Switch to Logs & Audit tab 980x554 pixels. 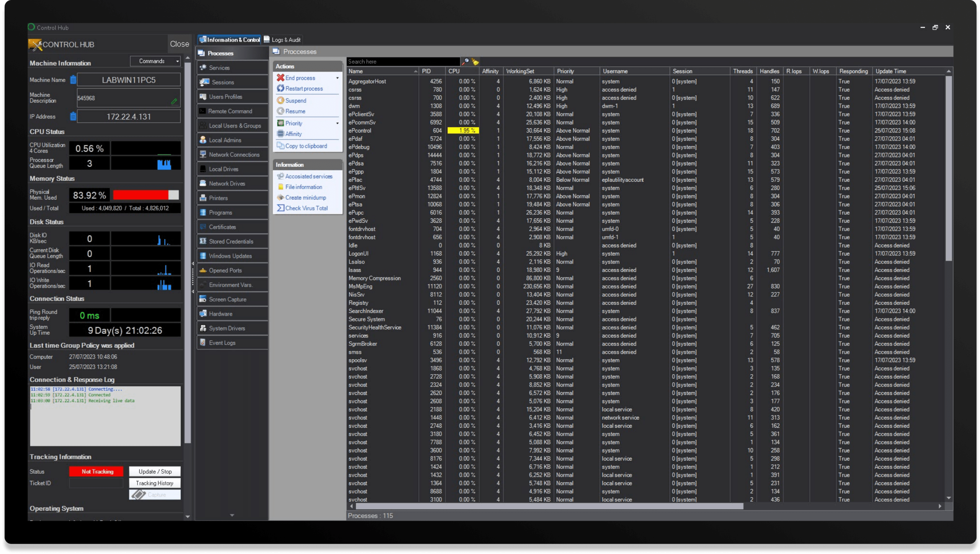[x=283, y=40]
